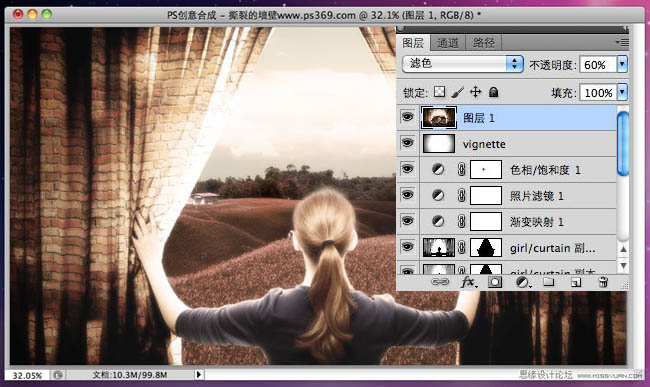Click the 文档:10.3M/99.8M status text
Viewport: 650px width, 387px height.
pyautogui.click(x=130, y=375)
